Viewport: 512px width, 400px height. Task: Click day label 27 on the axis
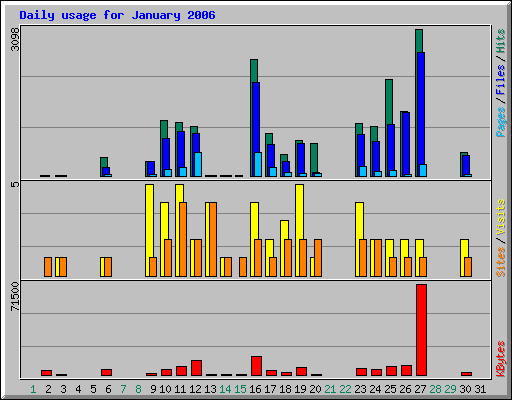point(420,389)
